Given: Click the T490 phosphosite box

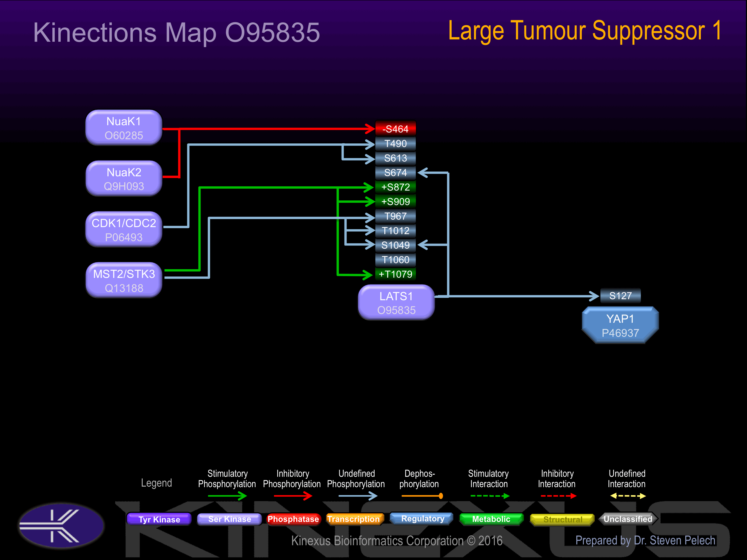Looking at the screenshot, I should coord(396,143).
